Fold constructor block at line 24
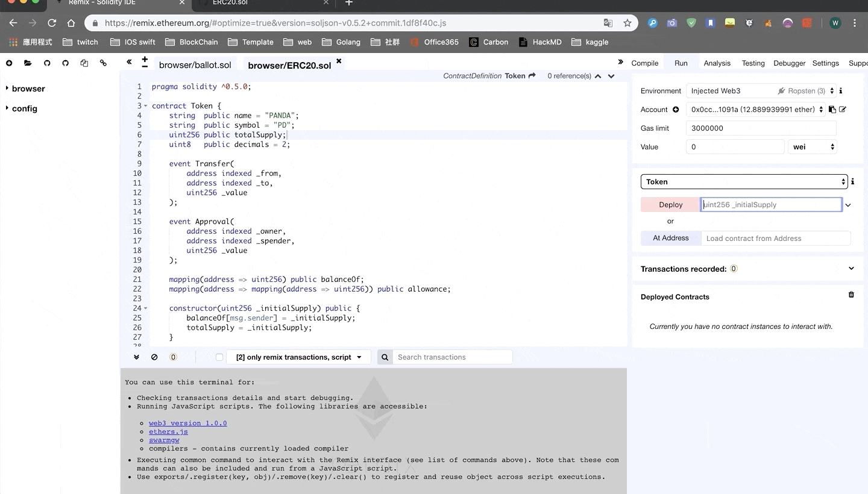 pos(145,308)
